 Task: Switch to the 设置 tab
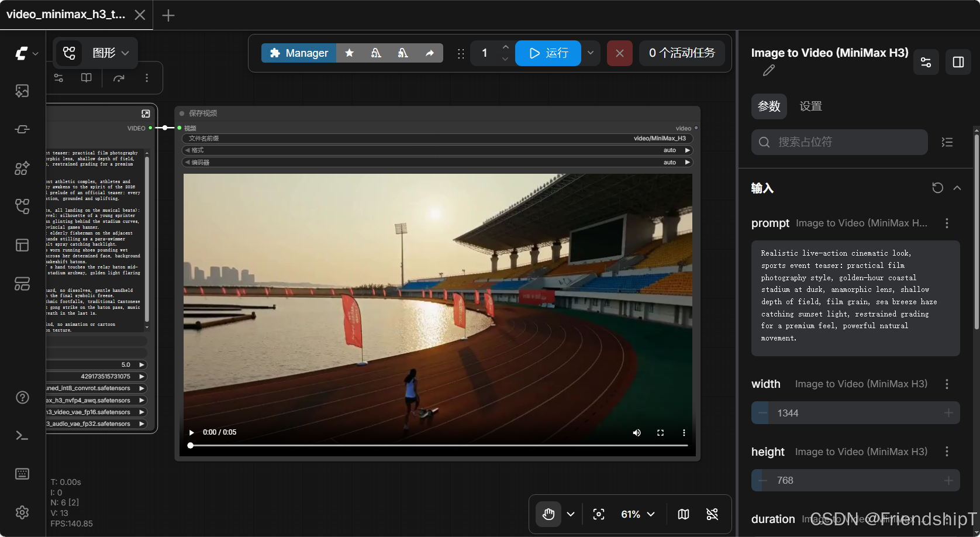click(810, 106)
